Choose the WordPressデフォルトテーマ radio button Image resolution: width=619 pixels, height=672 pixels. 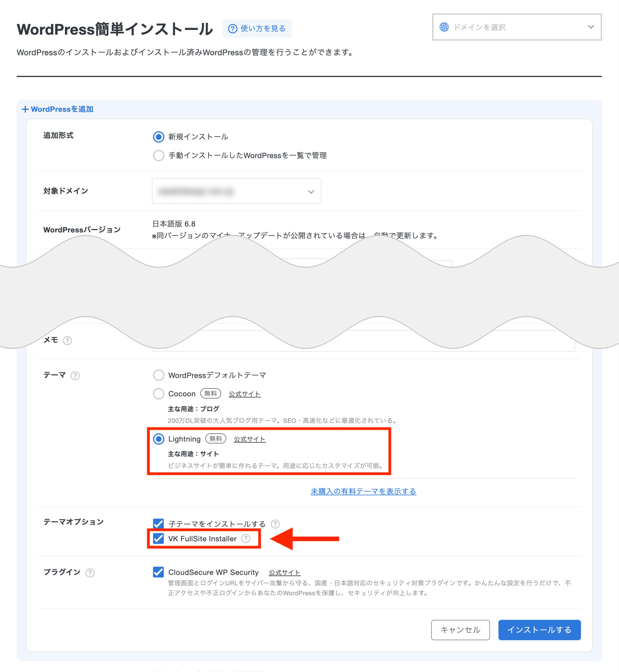(158, 375)
